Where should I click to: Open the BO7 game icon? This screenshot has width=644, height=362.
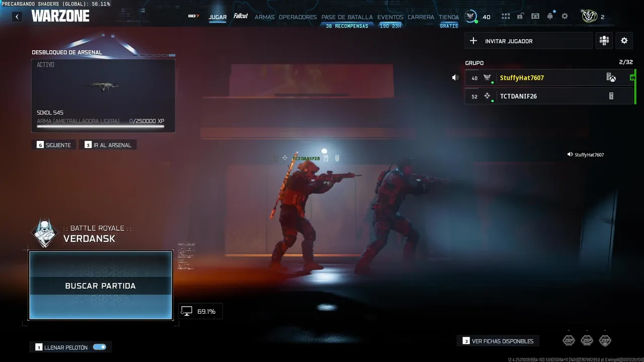194,16
